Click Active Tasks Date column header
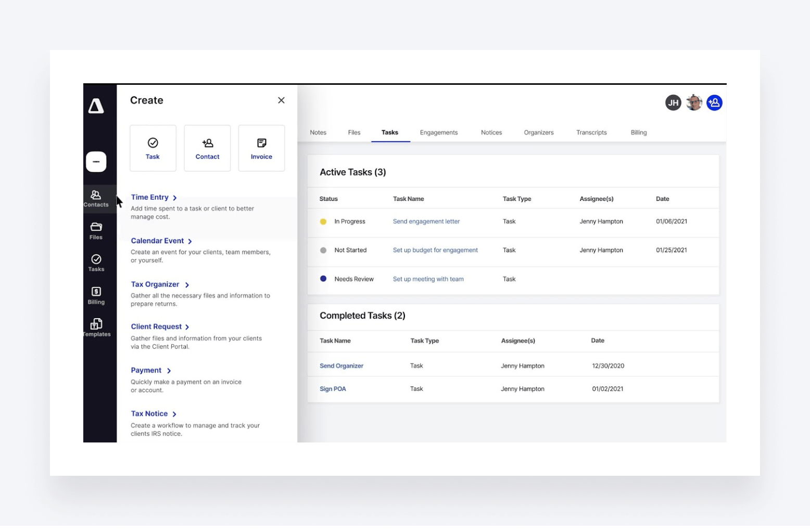The image size is (810, 532). click(663, 199)
